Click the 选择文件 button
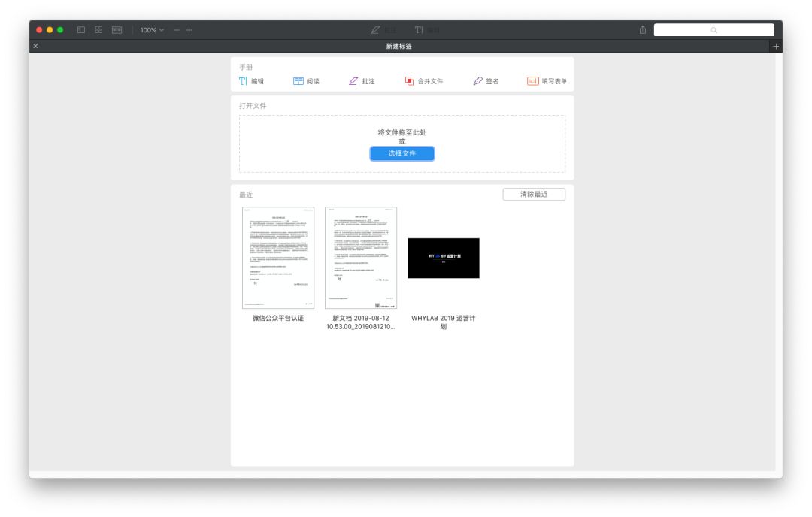The image size is (812, 517). pyautogui.click(x=401, y=153)
